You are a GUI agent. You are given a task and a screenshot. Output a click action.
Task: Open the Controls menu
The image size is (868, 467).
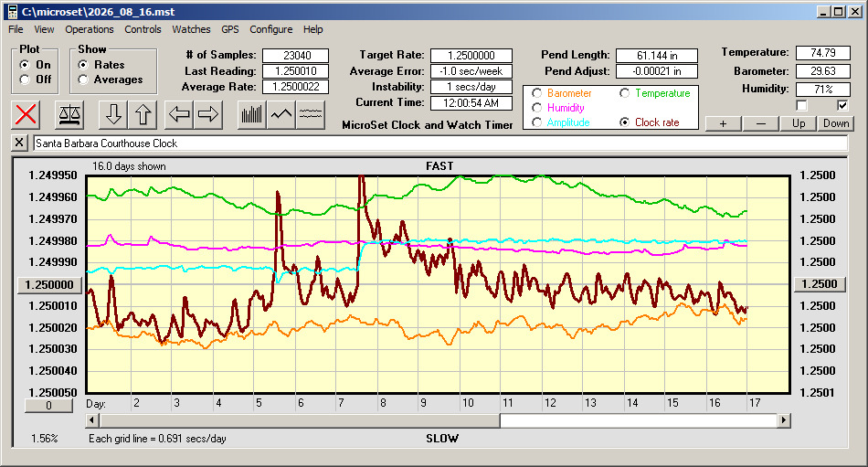point(143,29)
